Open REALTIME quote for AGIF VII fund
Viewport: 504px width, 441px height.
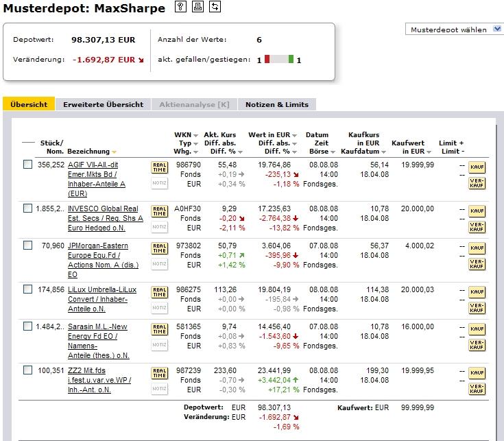point(159,168)
